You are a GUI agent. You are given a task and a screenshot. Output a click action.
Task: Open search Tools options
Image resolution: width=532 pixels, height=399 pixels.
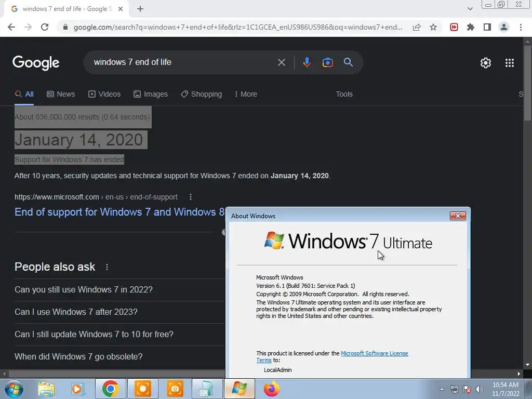coord(344,95)
